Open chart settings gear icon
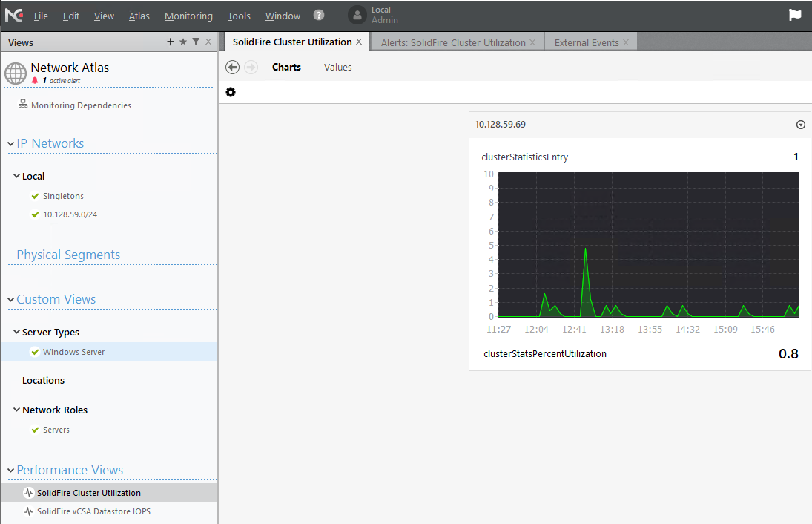This screenshot has width=812, height=524. pyautogui.click(x=231, y=92)
